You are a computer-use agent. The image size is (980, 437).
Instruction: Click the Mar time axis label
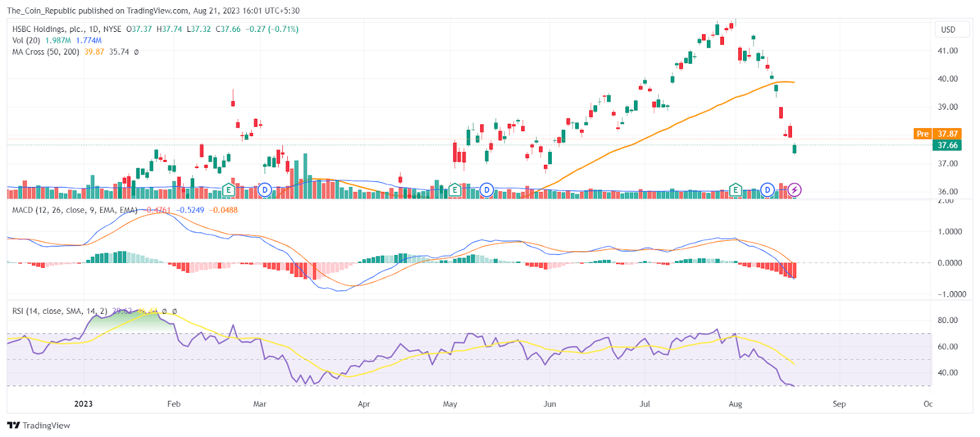point(260,404)
